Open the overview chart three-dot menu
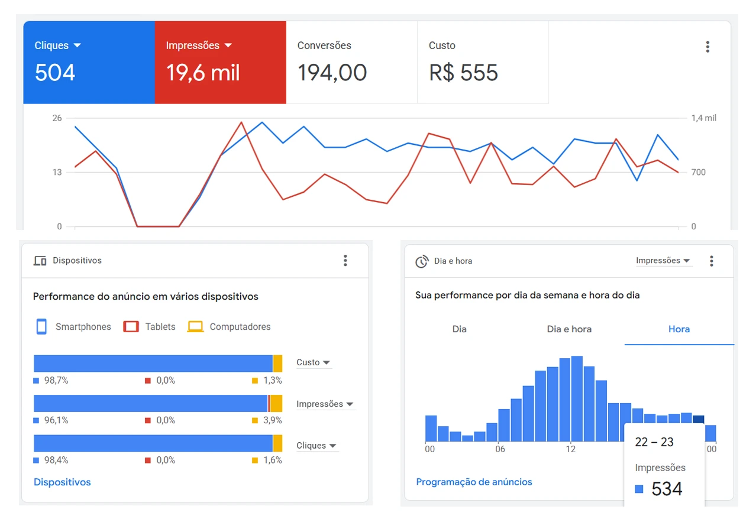Screen dimensions: 756x532 [707, 47]
